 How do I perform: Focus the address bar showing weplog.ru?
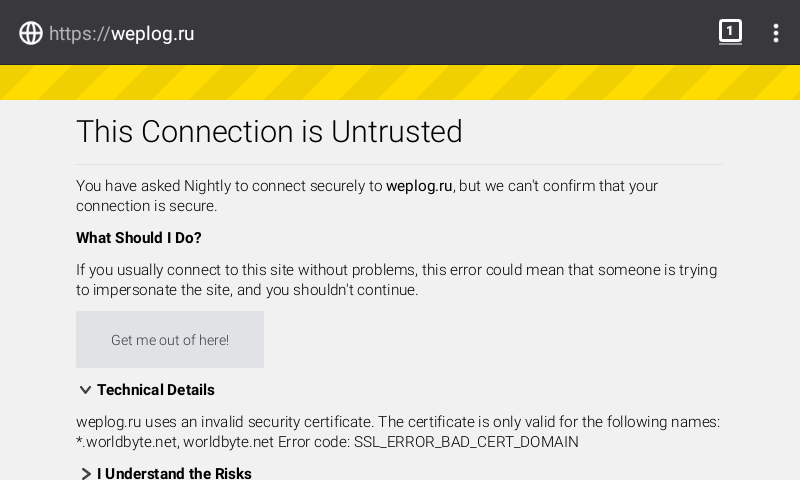tap(300, 33)
